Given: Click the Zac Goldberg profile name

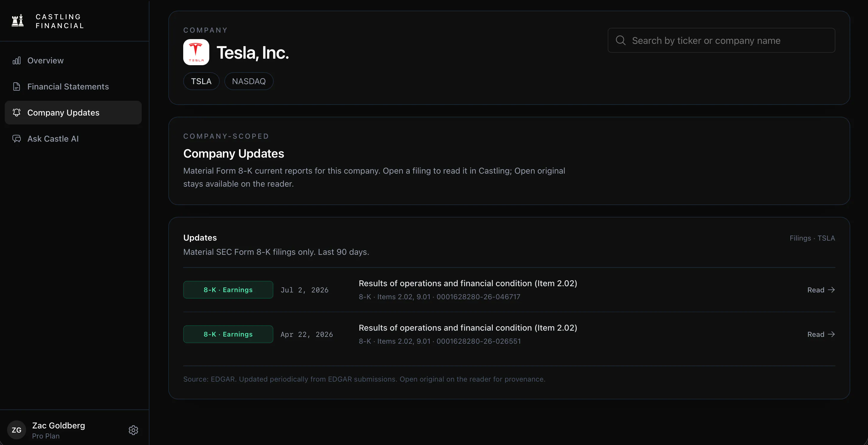Looking at the screenshot, I should (x=59, y=425).
